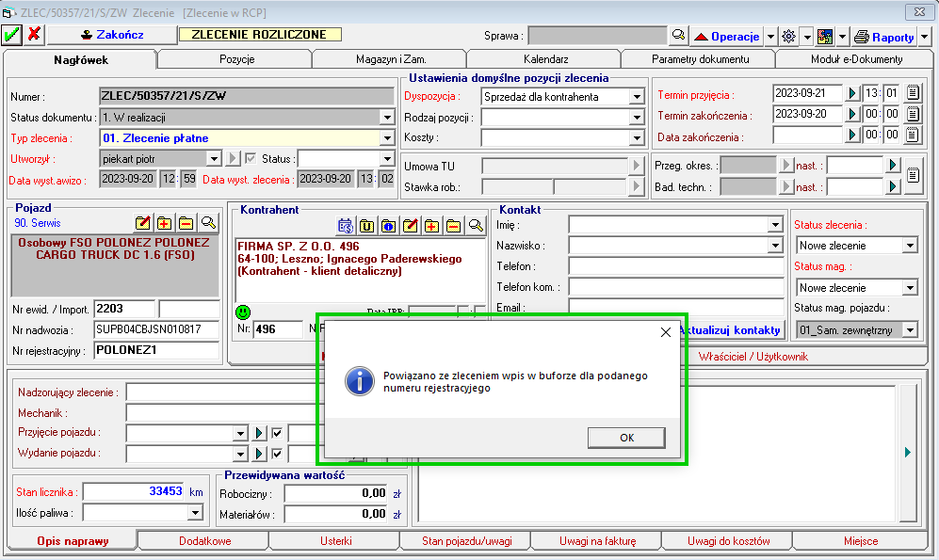Click the blue info icon in Kontrahent panel
The width and height of the screenshot is (939, 560).
[388, 226]
